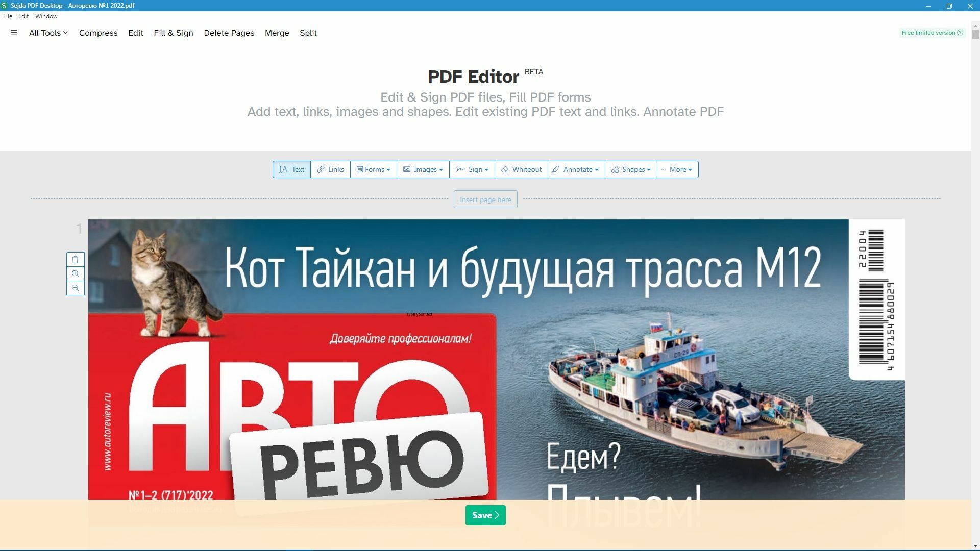Open the Window menu
The height and width of the screenshot is (551, 980).
tap(46, 16)
